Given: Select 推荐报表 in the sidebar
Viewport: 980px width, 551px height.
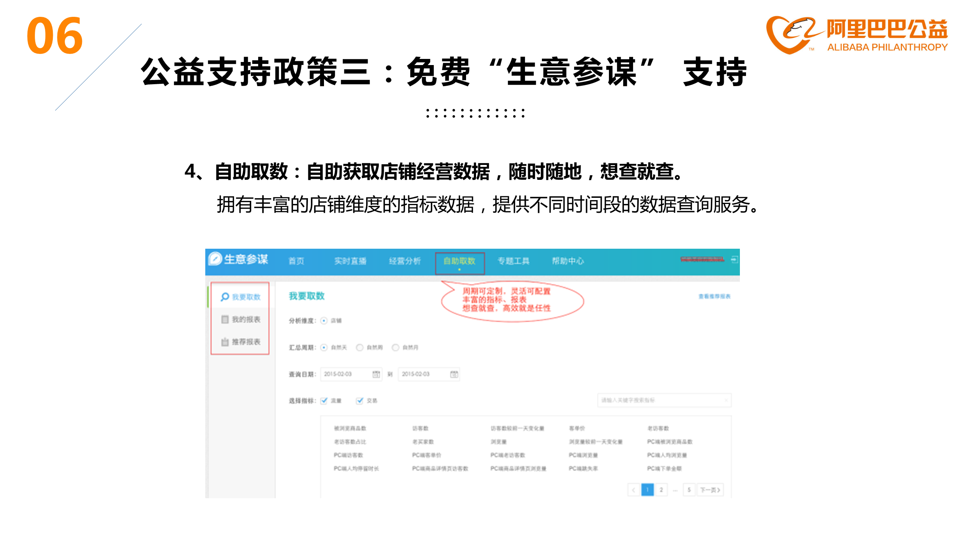Looking at the screenshot, I should 246,342.
